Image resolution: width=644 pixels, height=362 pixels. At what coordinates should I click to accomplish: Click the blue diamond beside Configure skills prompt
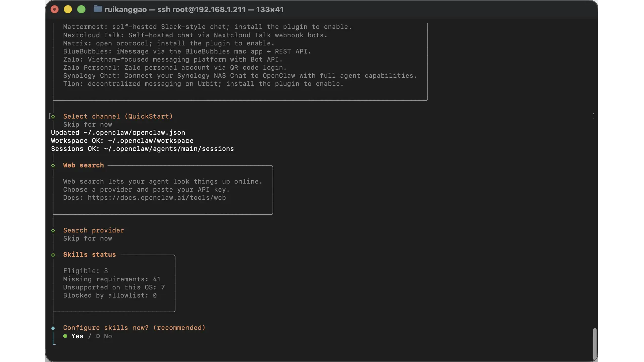pos(53,328)
